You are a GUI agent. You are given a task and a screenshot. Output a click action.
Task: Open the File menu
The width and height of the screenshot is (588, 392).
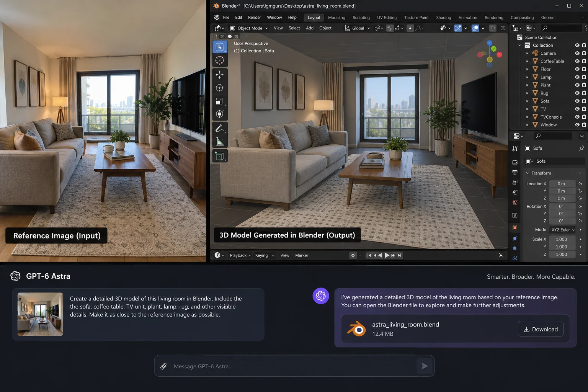226,18
